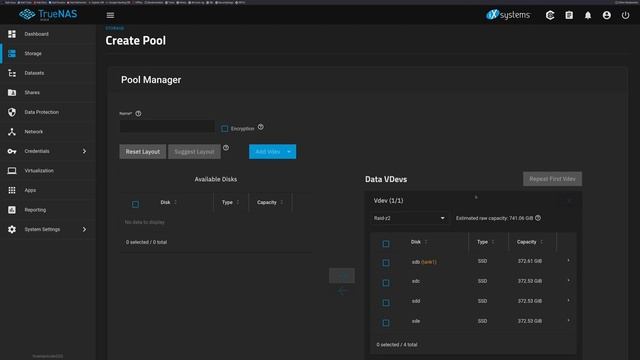Open the Dashboard icon in sidebar
This screenshot has width=640, height=360.
point(12,34)
